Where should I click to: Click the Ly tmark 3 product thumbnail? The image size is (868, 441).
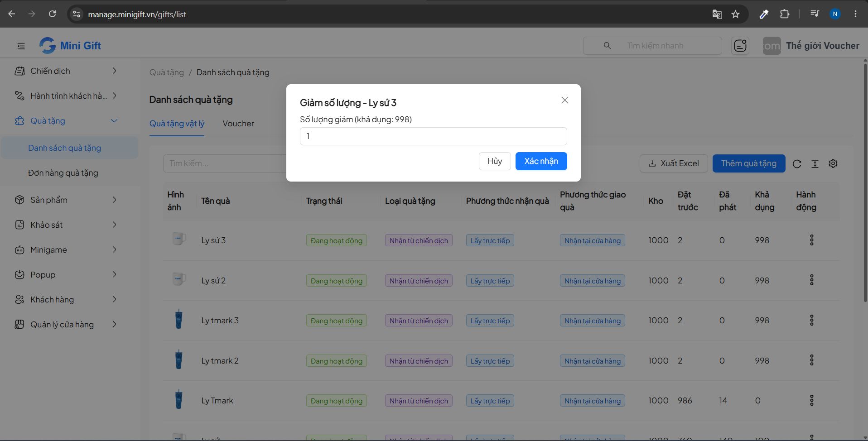pyautogui.click(x=178, y=320)
